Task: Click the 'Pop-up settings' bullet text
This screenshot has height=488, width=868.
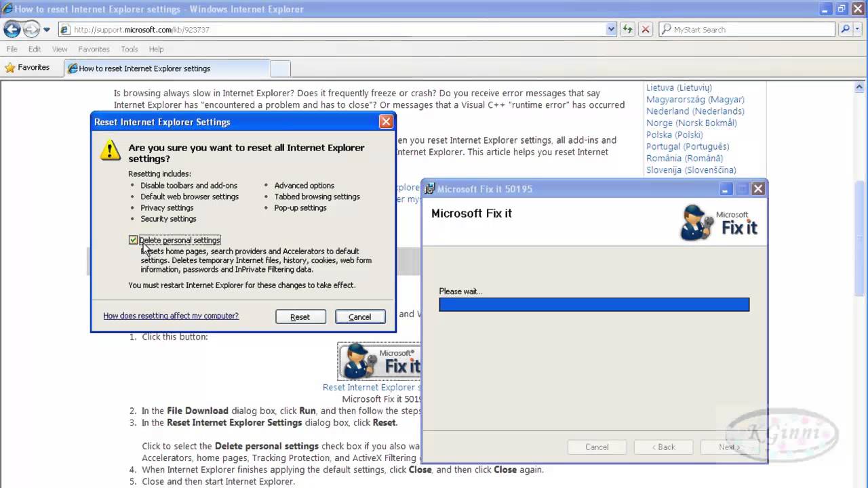Action: click(x=300, y=208)
